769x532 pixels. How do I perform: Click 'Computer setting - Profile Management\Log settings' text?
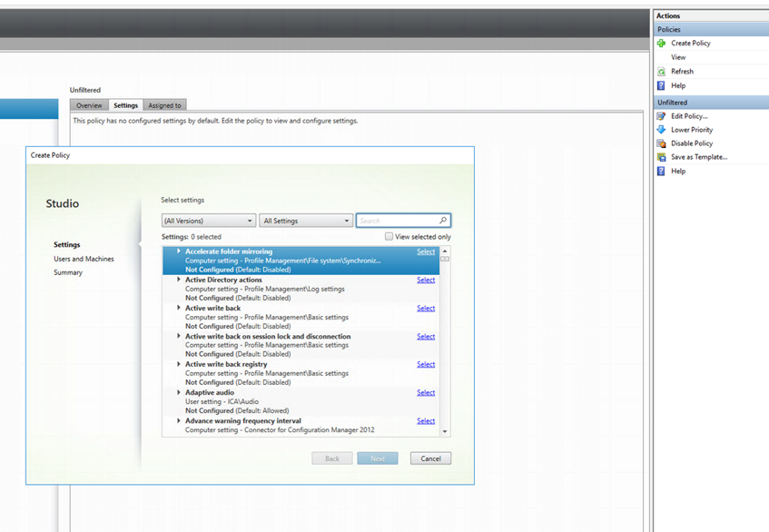point(265,289)
